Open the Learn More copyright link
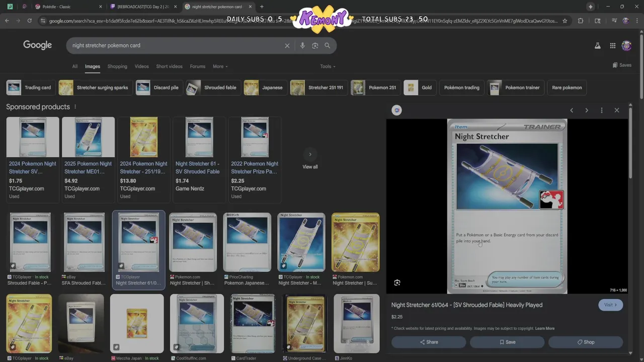 point(545,328)
